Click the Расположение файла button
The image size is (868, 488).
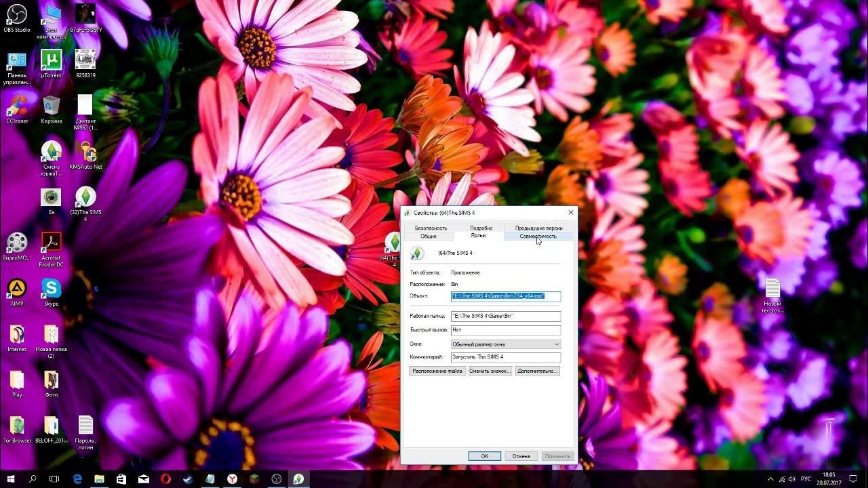point(437,371)
